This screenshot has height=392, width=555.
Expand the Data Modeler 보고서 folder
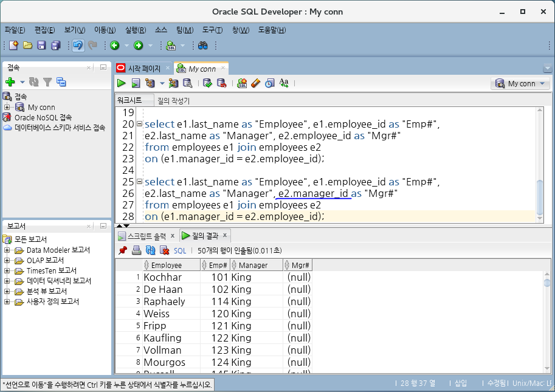(x=7, y=250)
